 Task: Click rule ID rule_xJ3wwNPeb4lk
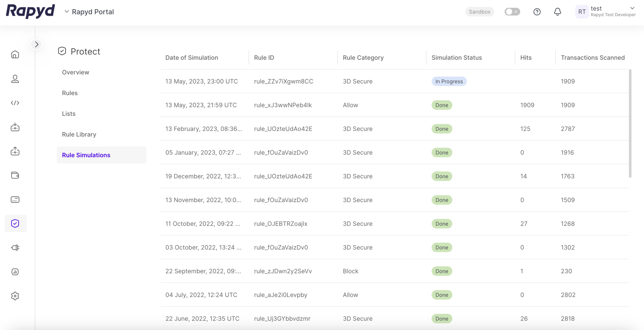pos(283,105)
